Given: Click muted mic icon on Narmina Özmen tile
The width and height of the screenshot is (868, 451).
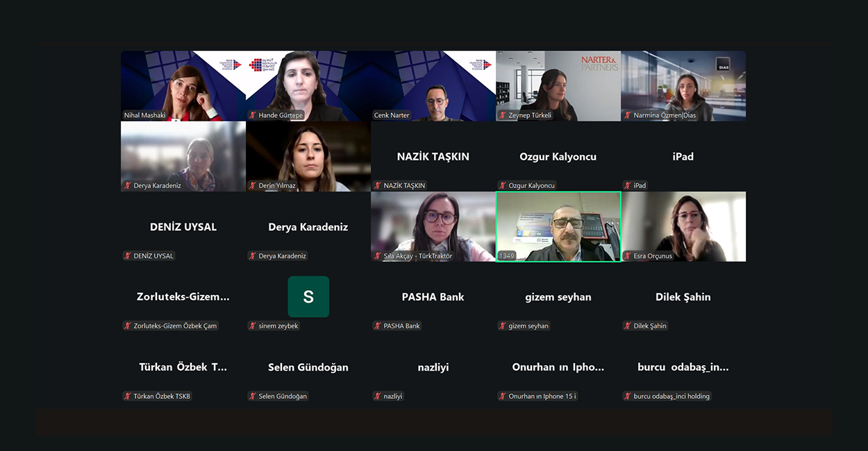Looking at the screenshot, I should pos(628,115).
